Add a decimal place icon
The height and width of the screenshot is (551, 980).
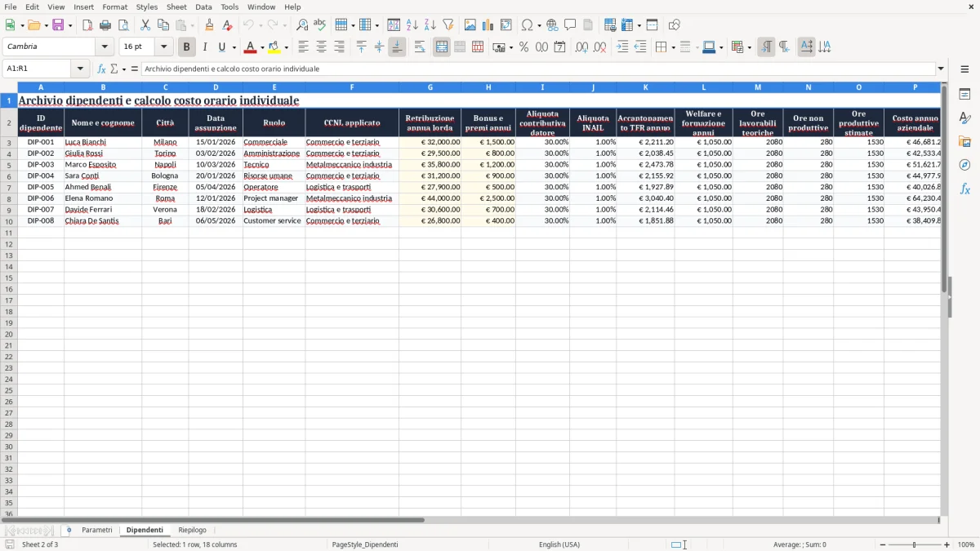pos(581,47)
